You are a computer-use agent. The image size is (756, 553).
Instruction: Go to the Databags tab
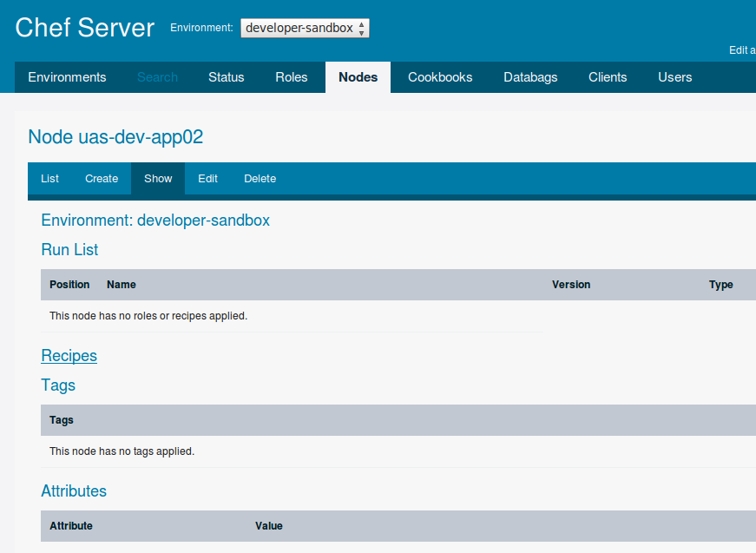530,77
